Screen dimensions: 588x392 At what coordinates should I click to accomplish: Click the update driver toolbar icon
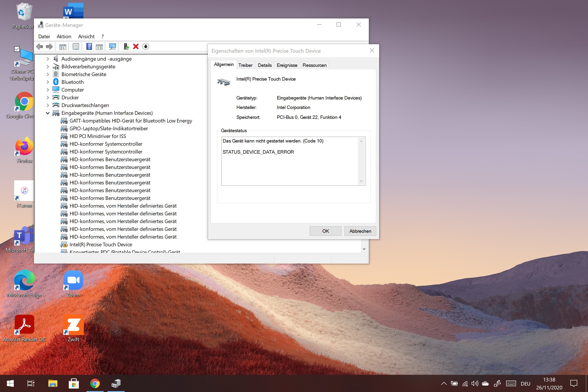click(126, 46)
